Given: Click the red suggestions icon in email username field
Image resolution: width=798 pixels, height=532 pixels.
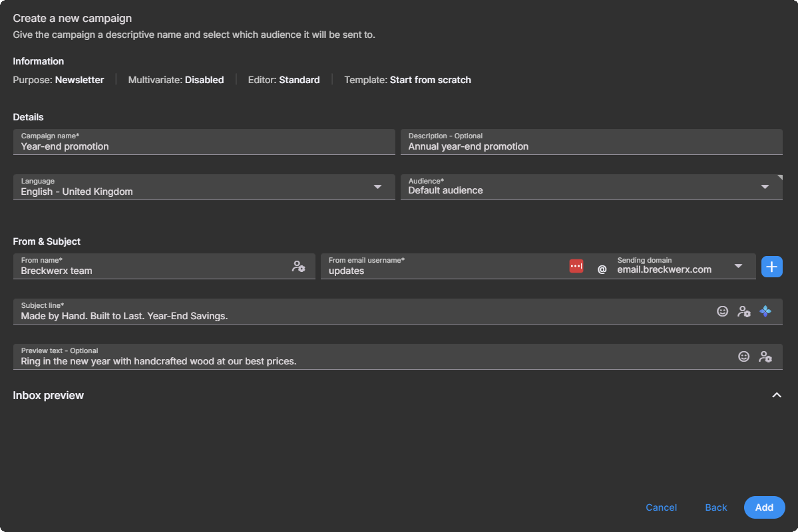Looking at the screenshot, I should pyautogui.click(x=576, y=265).
